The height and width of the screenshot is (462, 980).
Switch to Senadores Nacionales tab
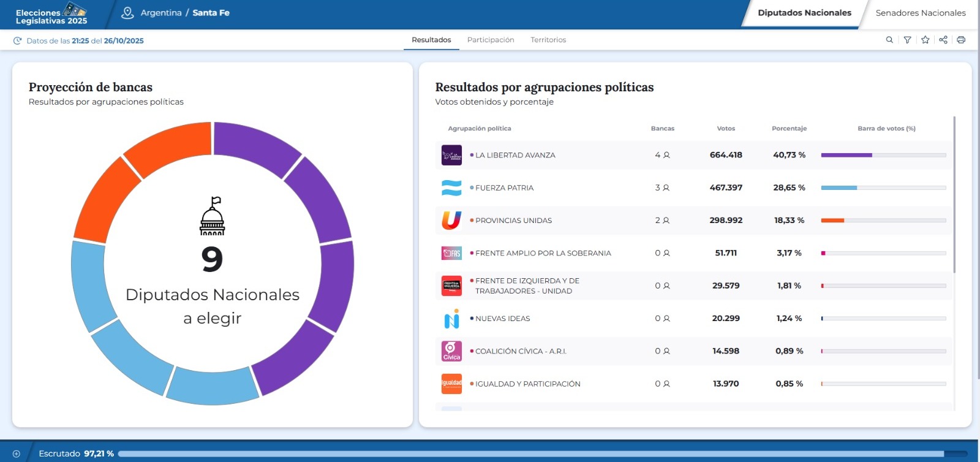920,13
